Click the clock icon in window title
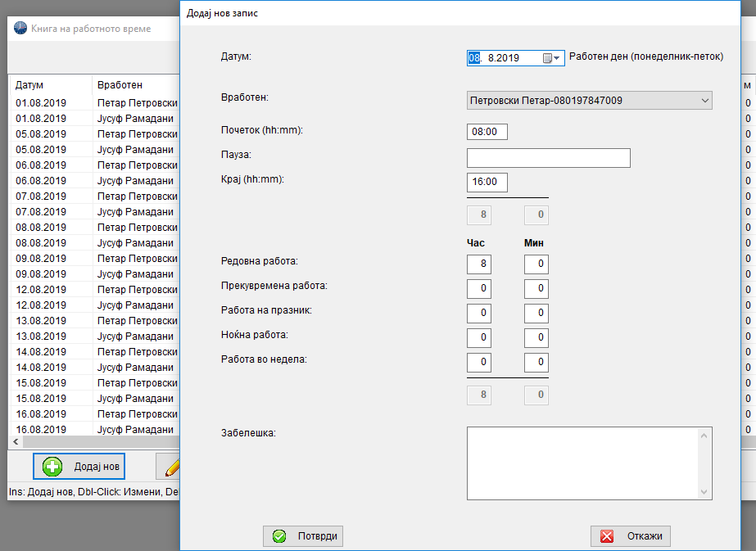This screenshot has height=551, width=756. [20, 29]
